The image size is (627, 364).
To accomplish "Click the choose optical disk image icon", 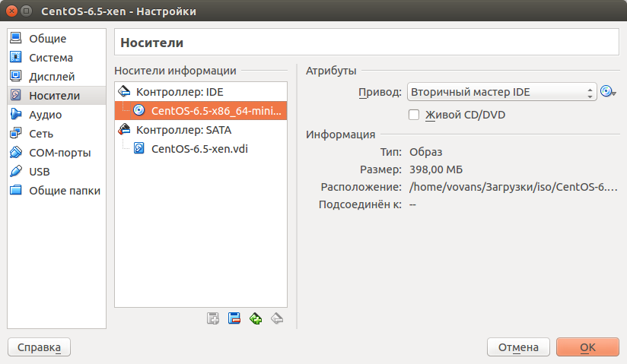I will point(608,91).
